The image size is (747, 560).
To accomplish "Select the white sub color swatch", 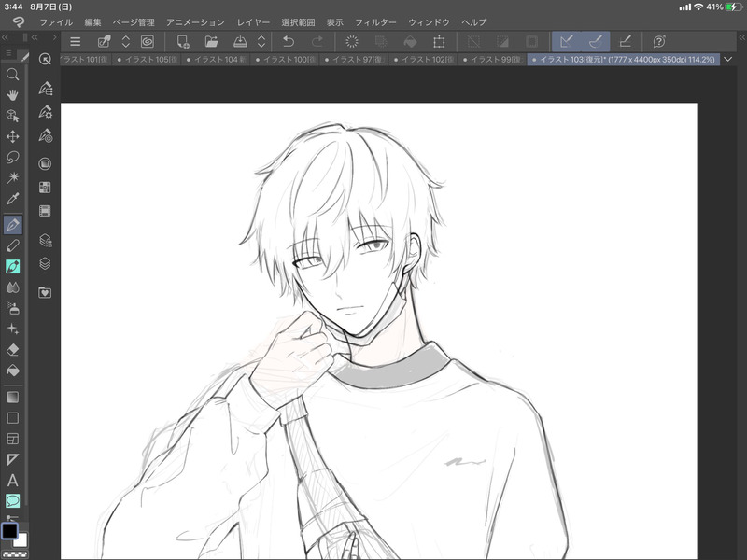I will tap(21, 541).
